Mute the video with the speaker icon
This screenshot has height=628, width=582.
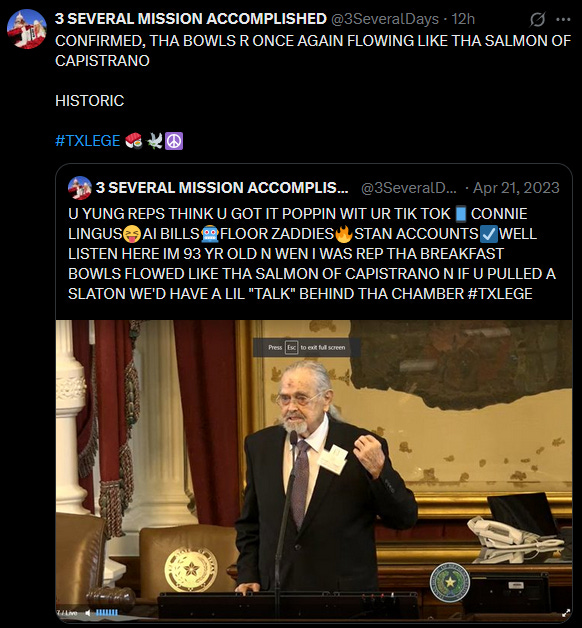coord(88,612)
